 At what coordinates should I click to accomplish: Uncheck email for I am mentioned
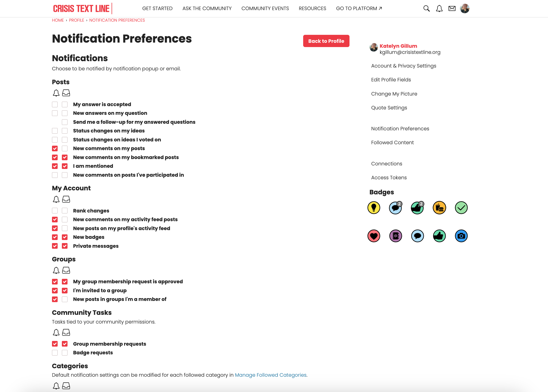(65, 166)
